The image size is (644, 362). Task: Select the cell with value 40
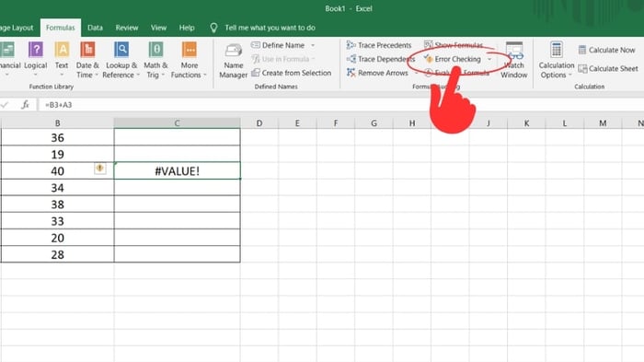click(x=57, y=170)
